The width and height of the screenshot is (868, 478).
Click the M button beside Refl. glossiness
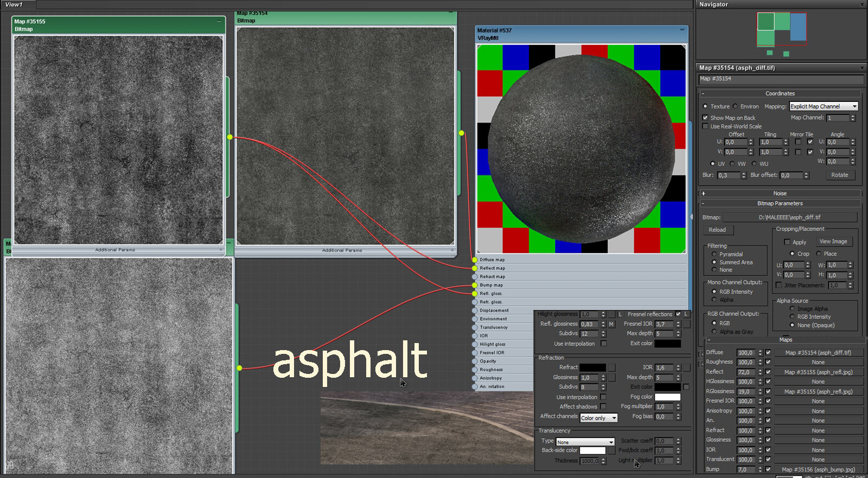(611, 324)
